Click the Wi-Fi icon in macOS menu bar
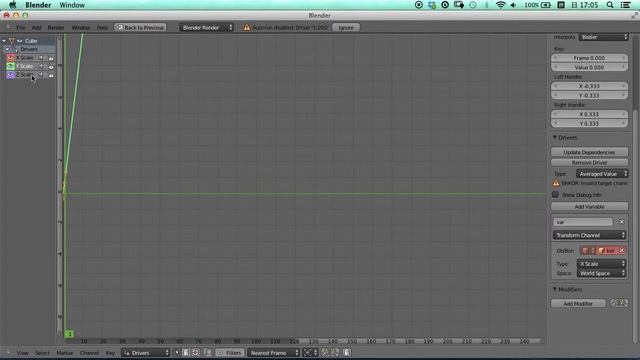Viewport: 640px width, 360px height. point(500,5)
